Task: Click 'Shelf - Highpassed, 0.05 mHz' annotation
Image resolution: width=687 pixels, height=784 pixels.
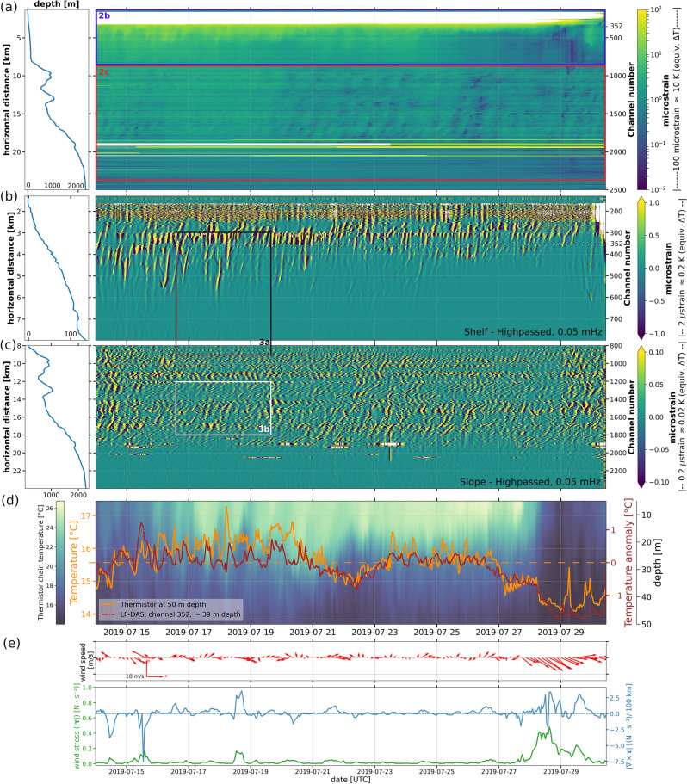Action: coord(533,331)
